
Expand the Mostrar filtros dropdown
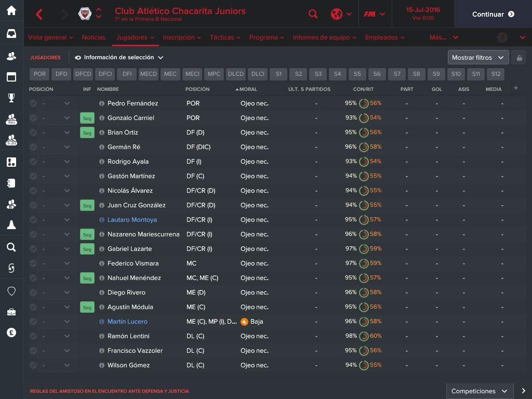pos(478,58)
